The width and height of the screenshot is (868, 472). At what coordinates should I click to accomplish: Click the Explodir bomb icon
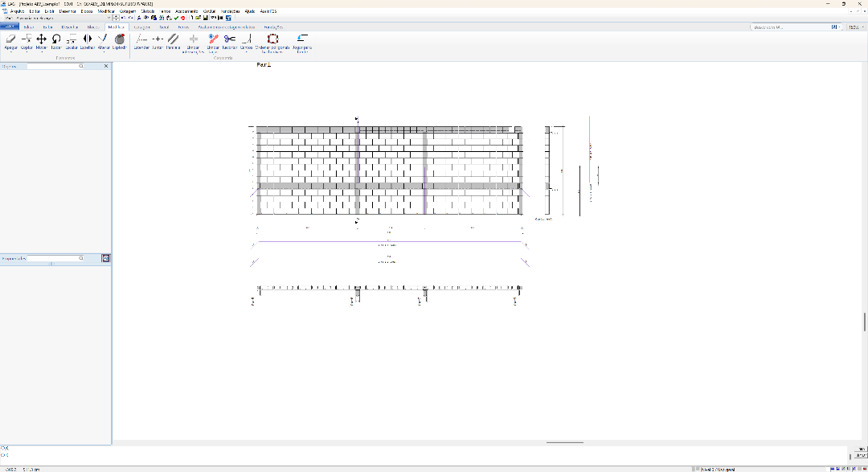(x=120, y=39)
